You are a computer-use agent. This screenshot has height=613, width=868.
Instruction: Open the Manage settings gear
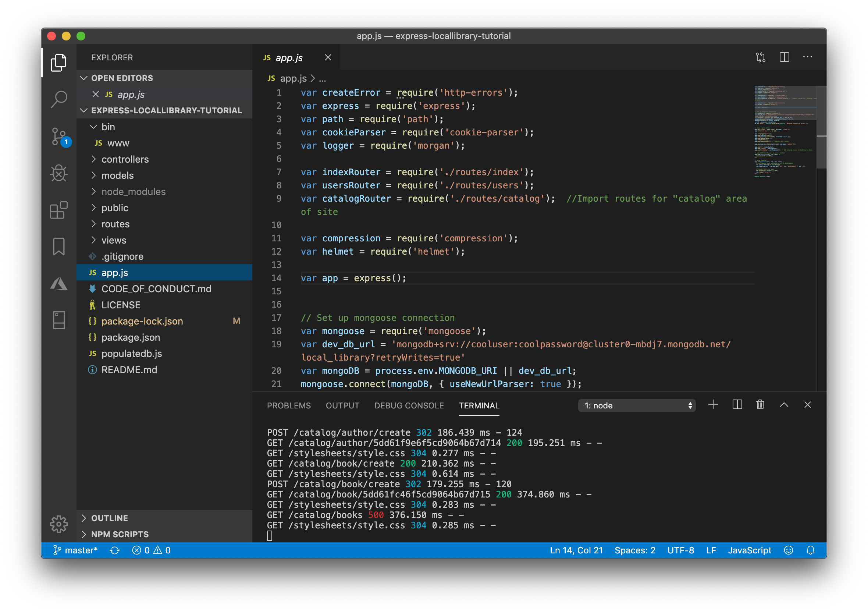59,524
